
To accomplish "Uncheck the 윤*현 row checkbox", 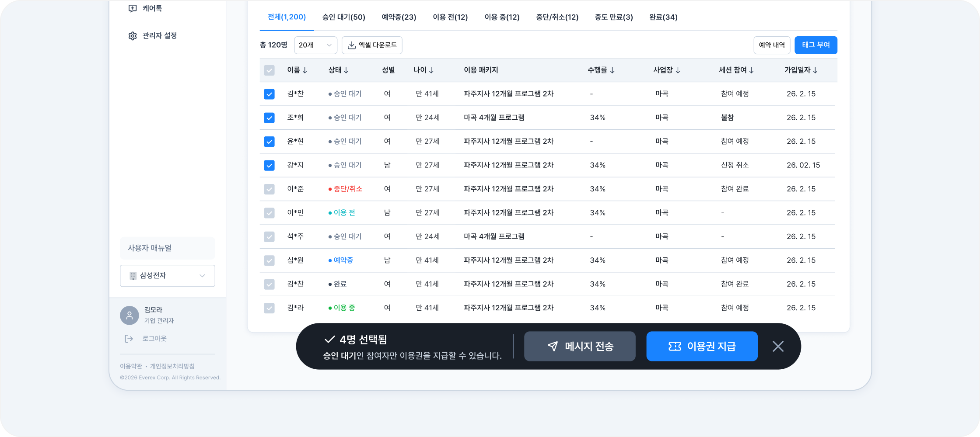I will (x=269, y=142).
